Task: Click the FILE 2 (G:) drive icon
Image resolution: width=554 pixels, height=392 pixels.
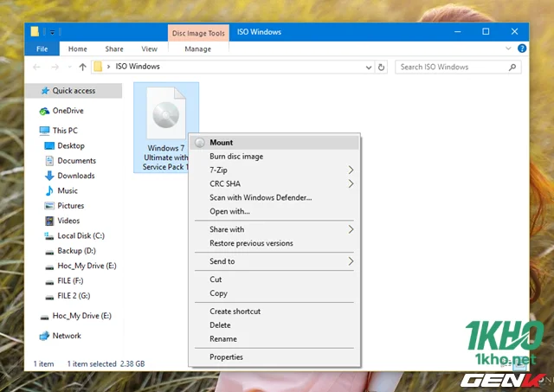Action: pos(49,297)
